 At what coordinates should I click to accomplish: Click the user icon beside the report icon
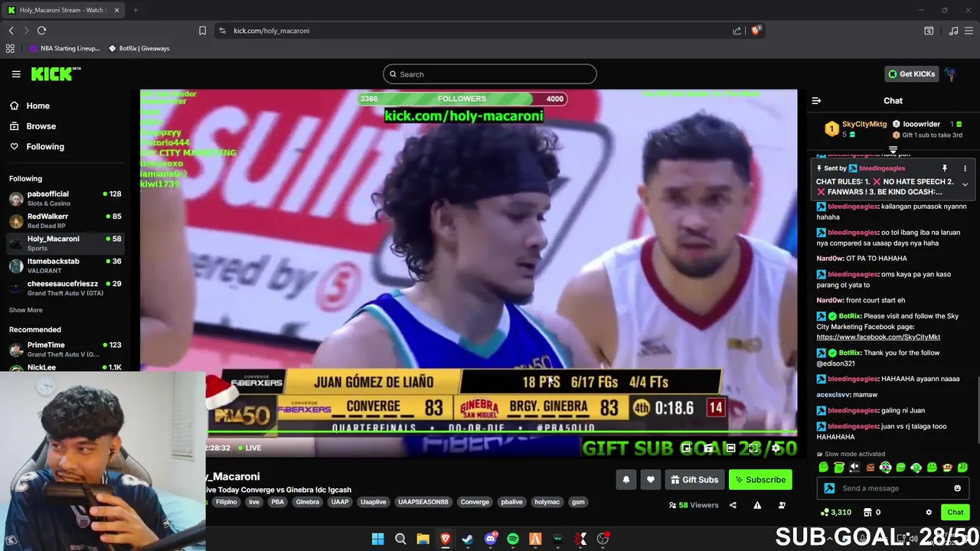782,505
